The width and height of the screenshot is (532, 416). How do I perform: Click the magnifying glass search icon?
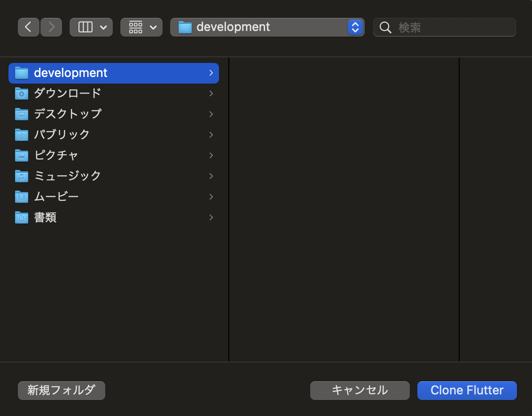point(385,27)
